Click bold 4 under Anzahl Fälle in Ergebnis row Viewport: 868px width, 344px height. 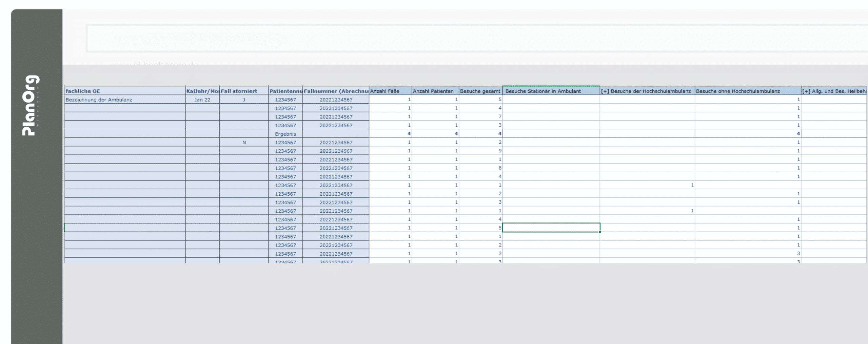pyautogui.click(x=390, y=134)
